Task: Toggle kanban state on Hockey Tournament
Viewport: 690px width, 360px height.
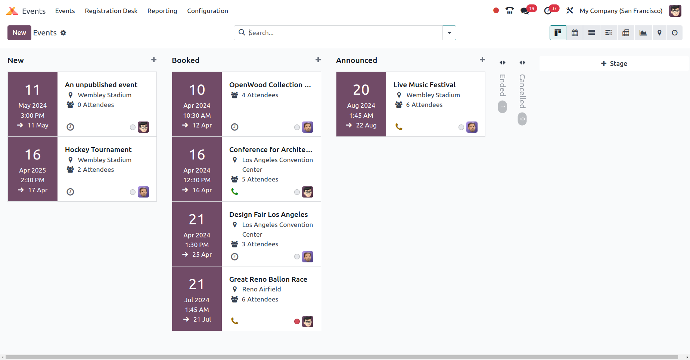Action: click(x=132, y=192)
